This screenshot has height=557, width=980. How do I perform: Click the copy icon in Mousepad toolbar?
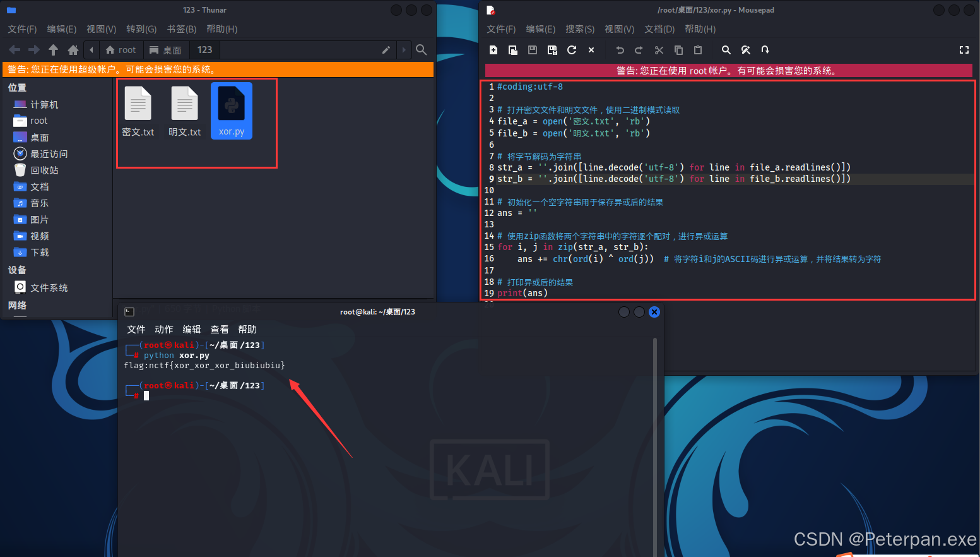click(678, 50)
